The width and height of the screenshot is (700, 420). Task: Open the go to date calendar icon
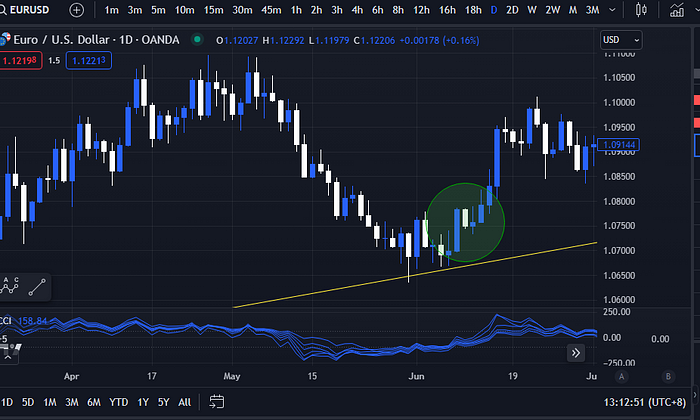coord(217,402)
